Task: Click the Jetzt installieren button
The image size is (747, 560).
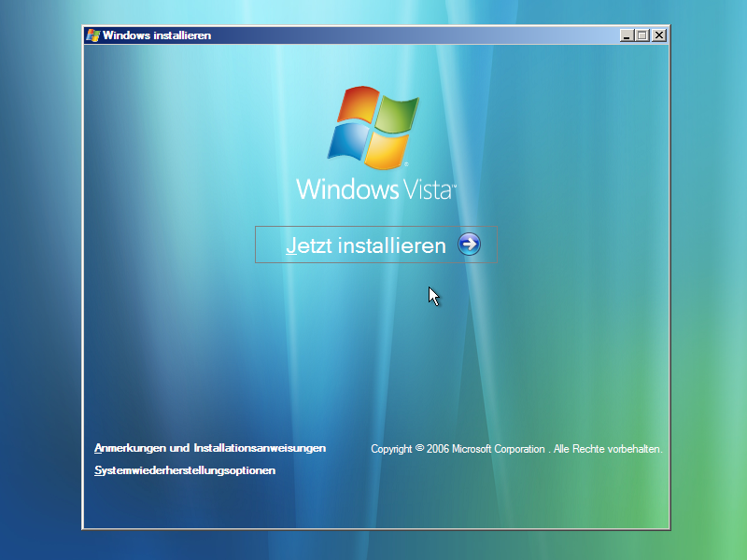Action: point(376,245)
